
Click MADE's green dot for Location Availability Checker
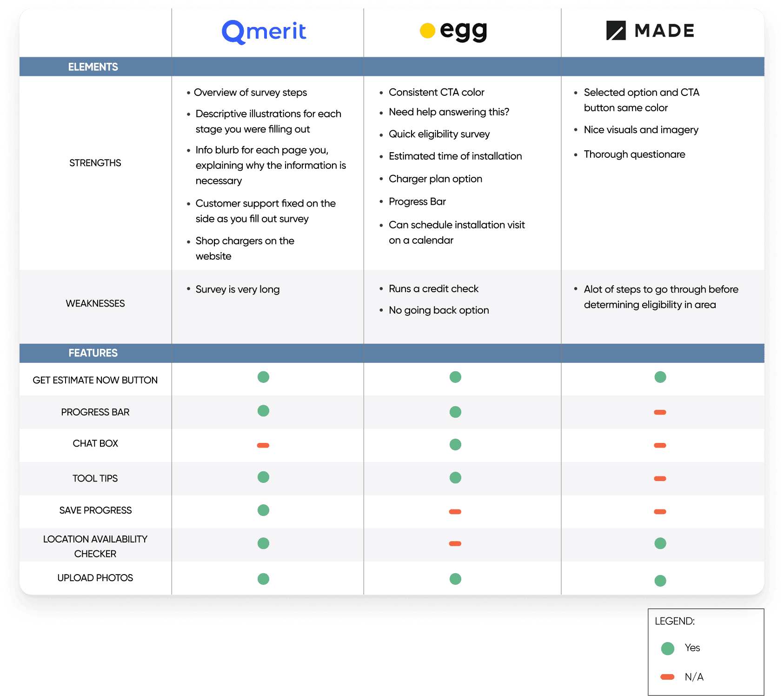[x=660, y=543]
